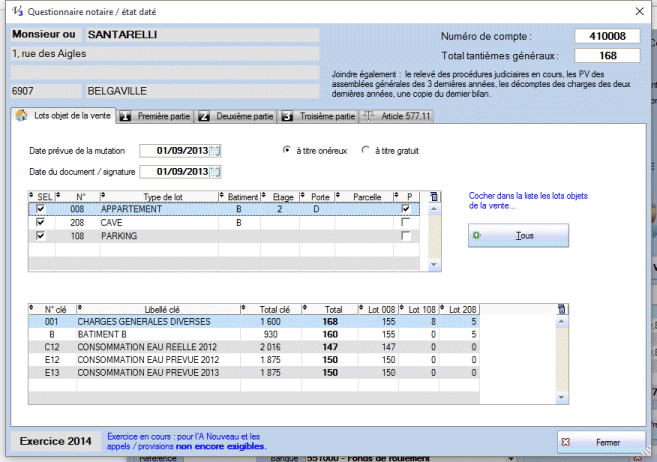
Task: Click the Exercice 2014 label
Action: (56, 441)
